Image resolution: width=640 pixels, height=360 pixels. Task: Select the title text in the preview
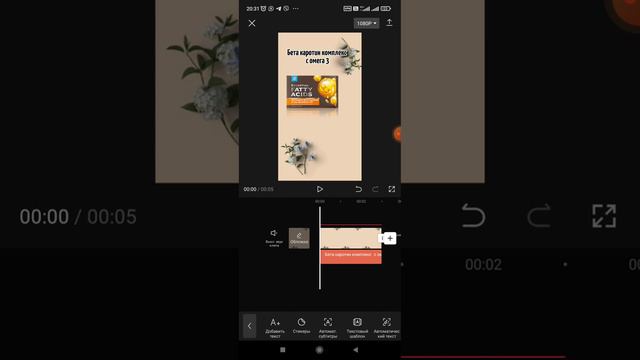point(317,57)
